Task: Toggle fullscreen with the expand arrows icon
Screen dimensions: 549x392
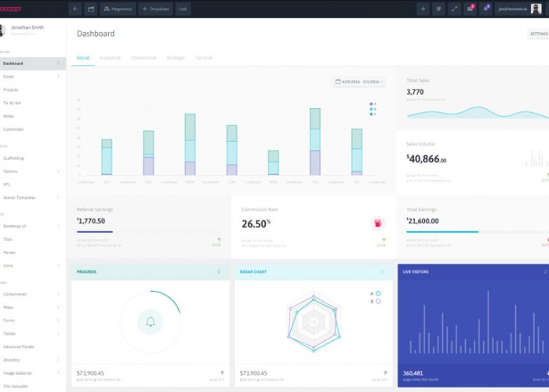Action: coord(454,9)
